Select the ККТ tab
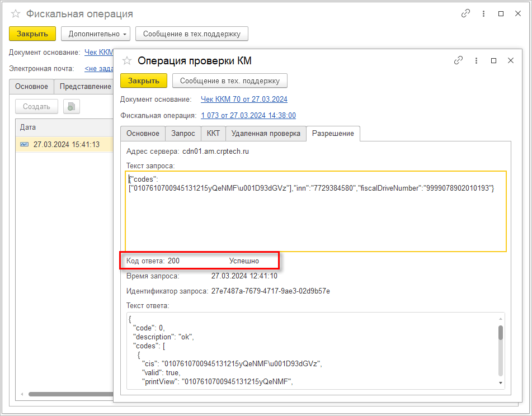 (213, 134)
